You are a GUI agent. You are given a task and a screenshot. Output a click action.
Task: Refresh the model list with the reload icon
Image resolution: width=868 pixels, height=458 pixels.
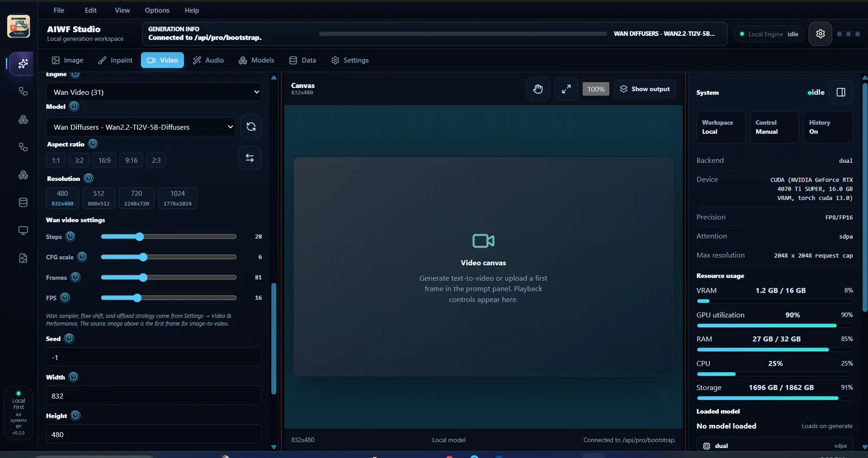(251, 126)
